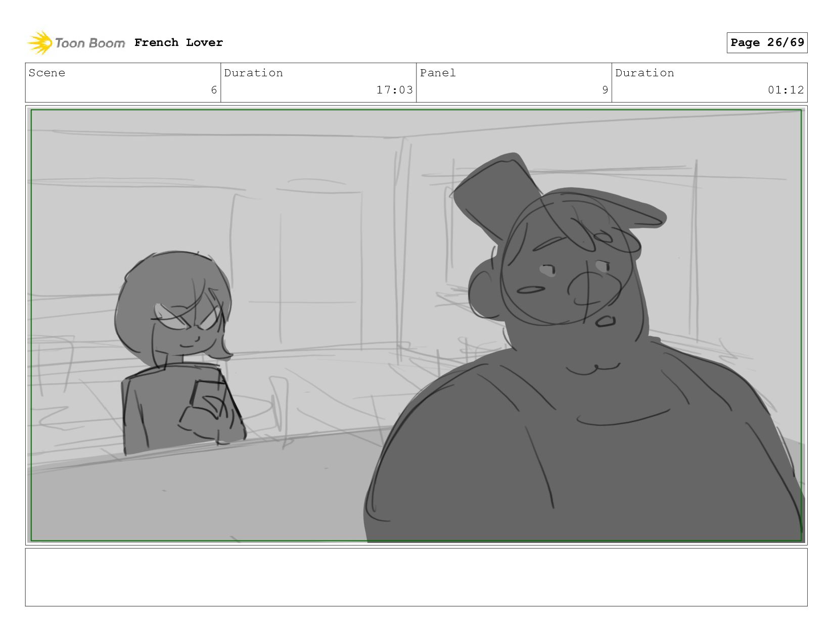
Task: Click the empty notes box below the panel
Action: pos(416,577)
